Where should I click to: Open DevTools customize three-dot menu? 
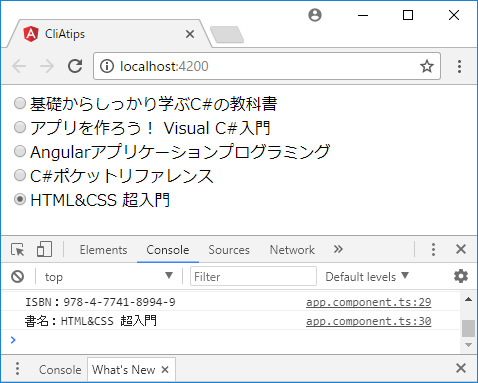pyautogui.click(x=433, y=249)
